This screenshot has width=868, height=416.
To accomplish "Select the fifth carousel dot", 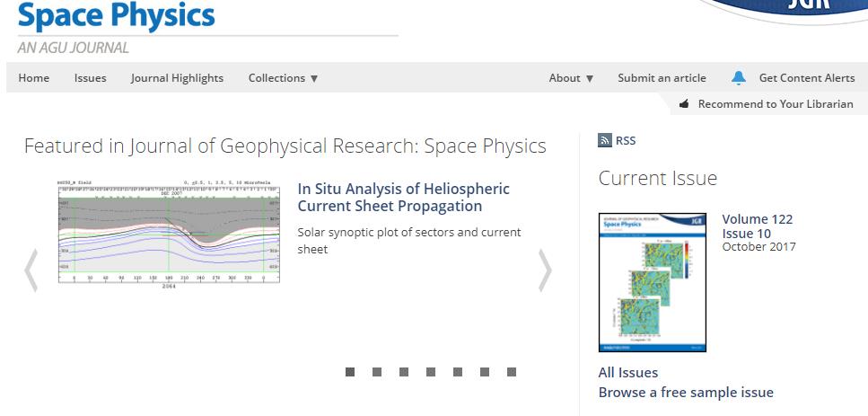I will tap(458, 372).
